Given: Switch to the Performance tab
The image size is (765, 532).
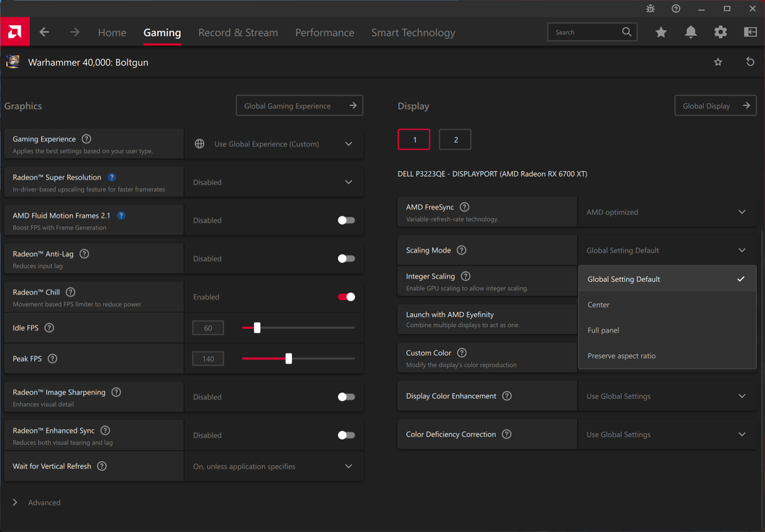Looking at the screenshot, I should click(325, 33).
